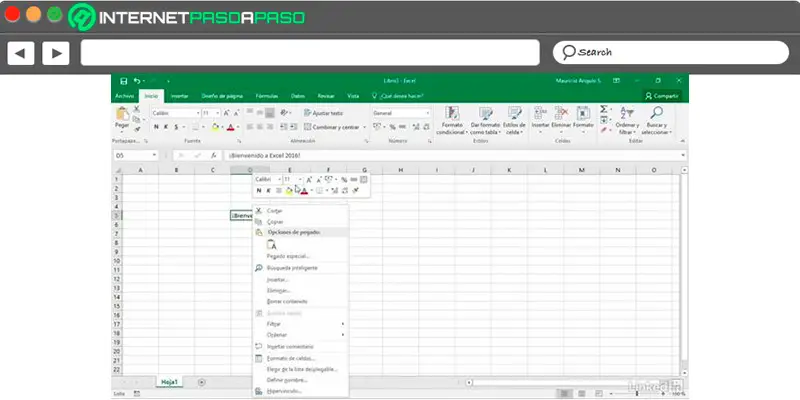Click the Compartir button
Viewport: 800px width, 400px height.
(x=662, y=96)
